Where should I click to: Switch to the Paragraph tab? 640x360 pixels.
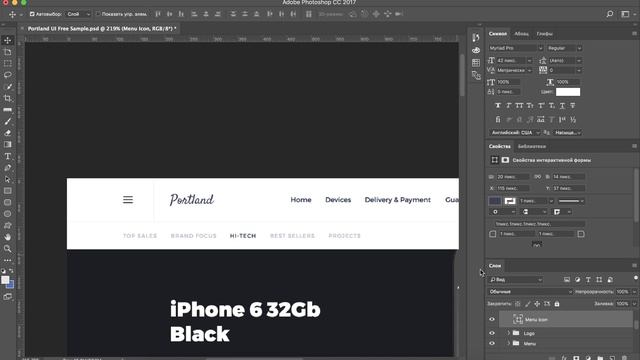[x=521, y=34]
